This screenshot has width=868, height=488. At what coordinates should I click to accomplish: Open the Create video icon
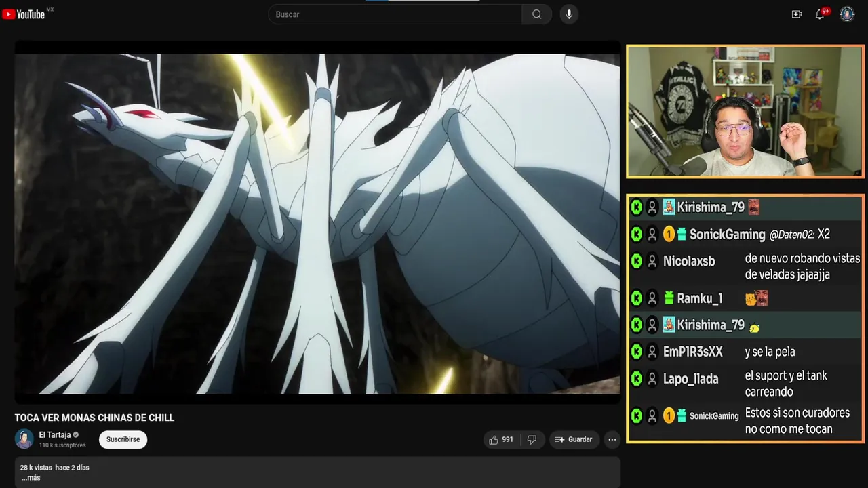[797, 14]
